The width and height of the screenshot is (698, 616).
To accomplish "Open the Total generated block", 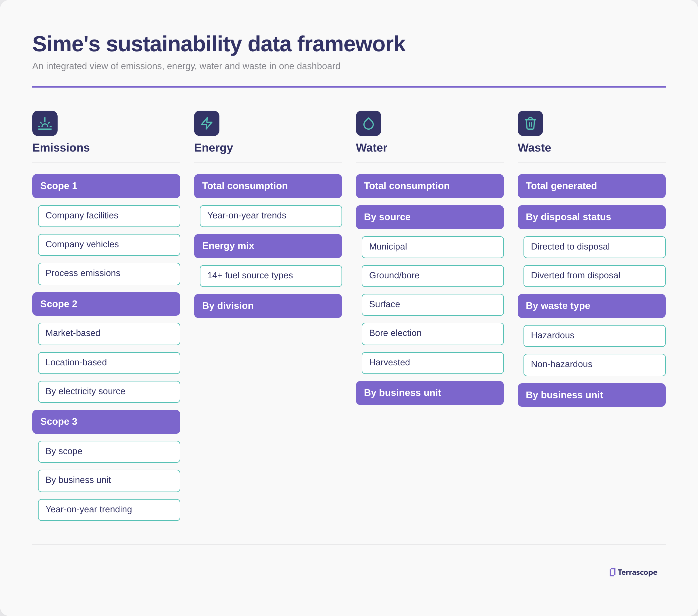I will [591, 186].
